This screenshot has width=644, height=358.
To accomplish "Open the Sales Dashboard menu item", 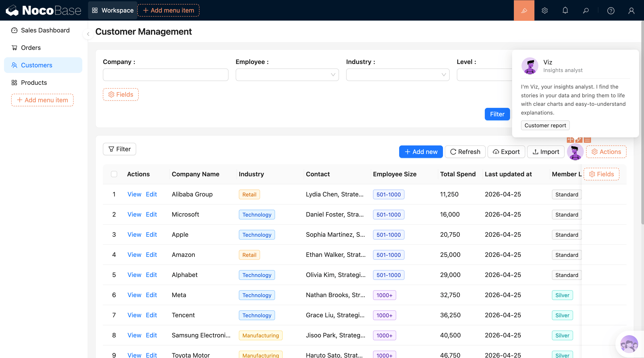I will click(x=45, y=30).
